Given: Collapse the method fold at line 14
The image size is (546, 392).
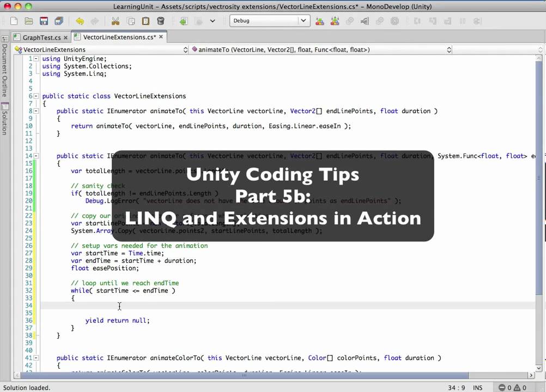Looking at the screenshot, I should pyautogui.click(x=36, y=156).
